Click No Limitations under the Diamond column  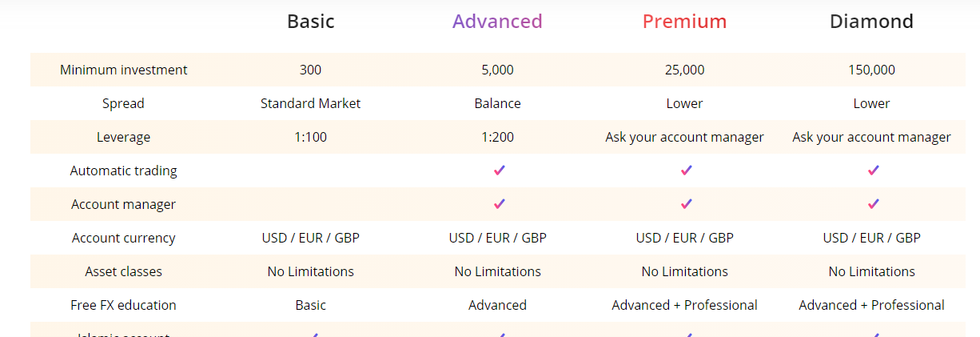point(872,271)
